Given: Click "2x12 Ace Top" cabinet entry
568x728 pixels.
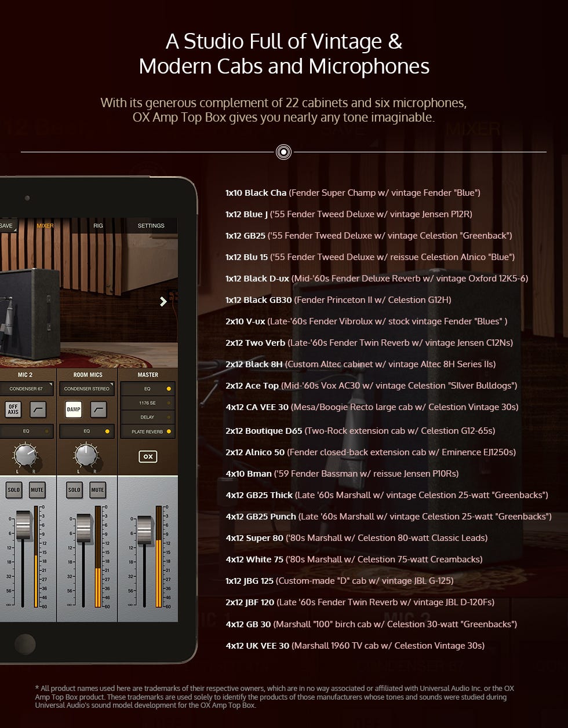Looking at the screenshot, I should click(x=372, y=386).
